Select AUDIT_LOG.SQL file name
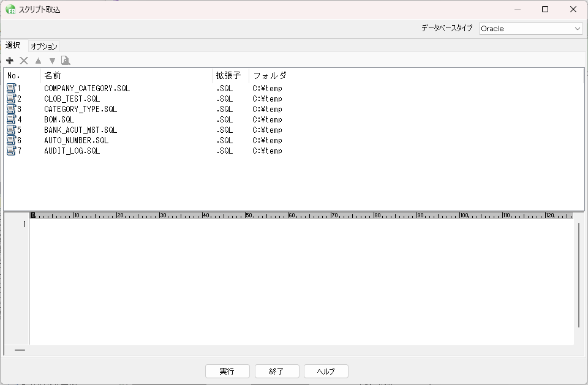Viewport: 588px width, 385px height. click(x=72, y=151)
